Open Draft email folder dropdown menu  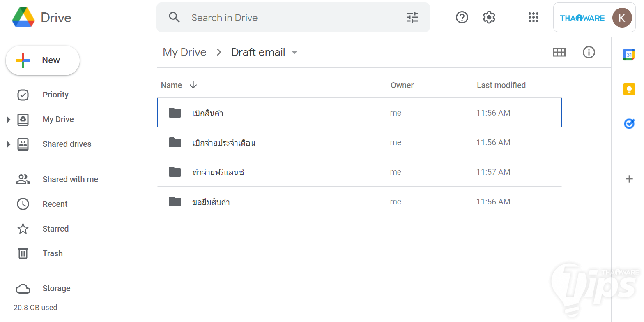tap(294, 53)
